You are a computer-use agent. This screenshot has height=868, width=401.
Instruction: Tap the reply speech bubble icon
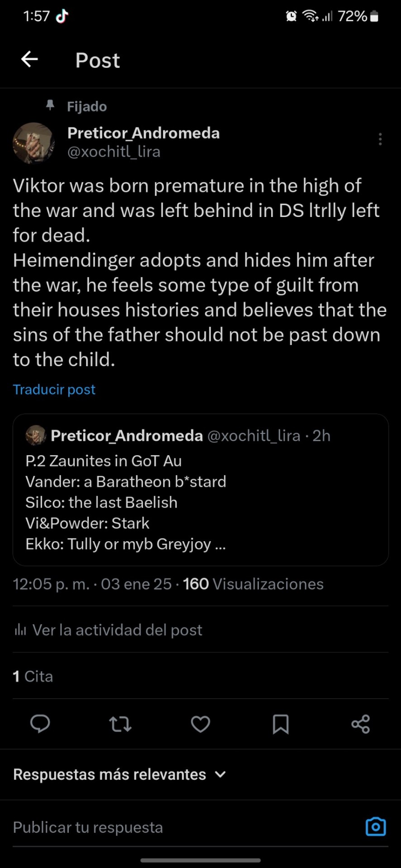(40, 724)
